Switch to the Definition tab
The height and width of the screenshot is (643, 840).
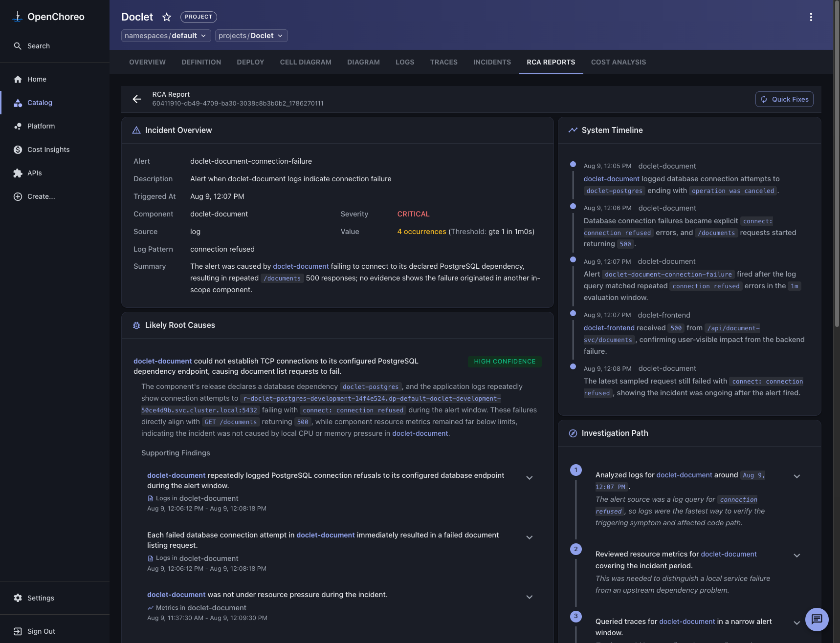pos(201,62)
